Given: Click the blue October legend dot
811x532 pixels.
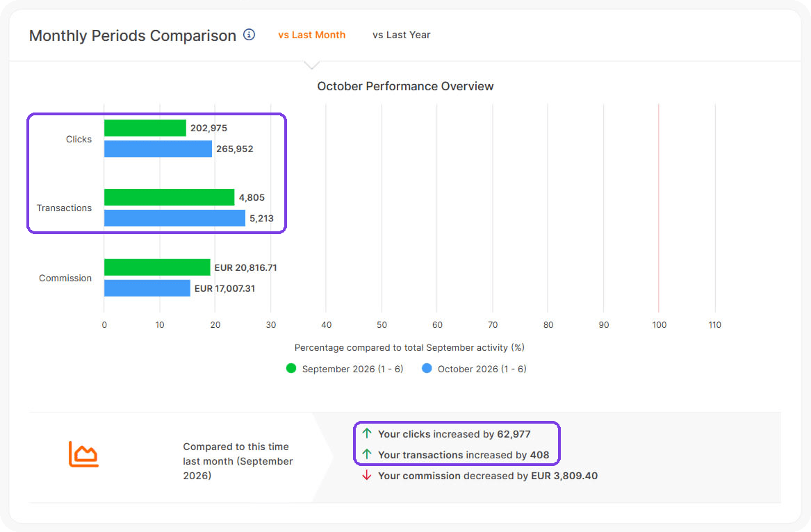Looking at the screenshot, I should click(x=427, y=368).
